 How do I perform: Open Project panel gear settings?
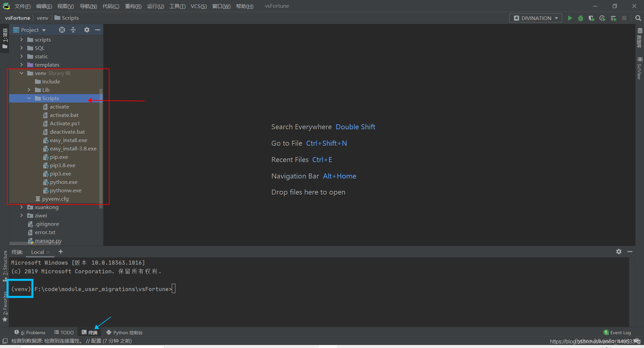(87, 30)
